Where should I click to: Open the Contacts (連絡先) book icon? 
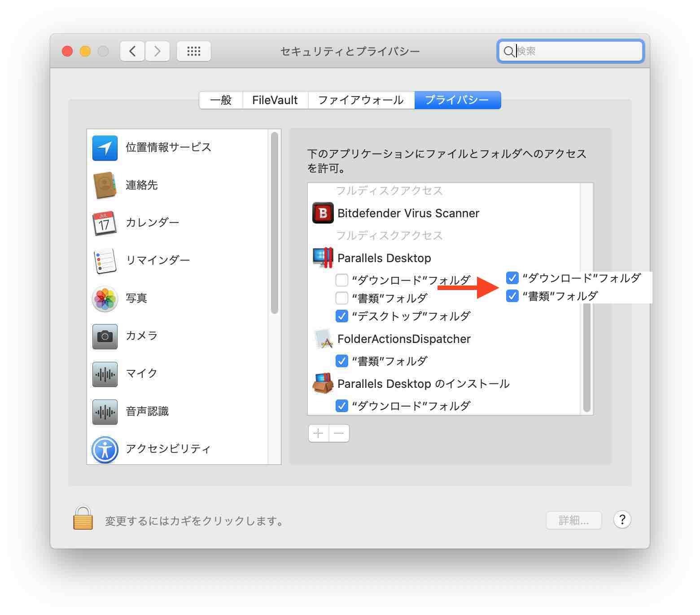(x=105, y=185)
